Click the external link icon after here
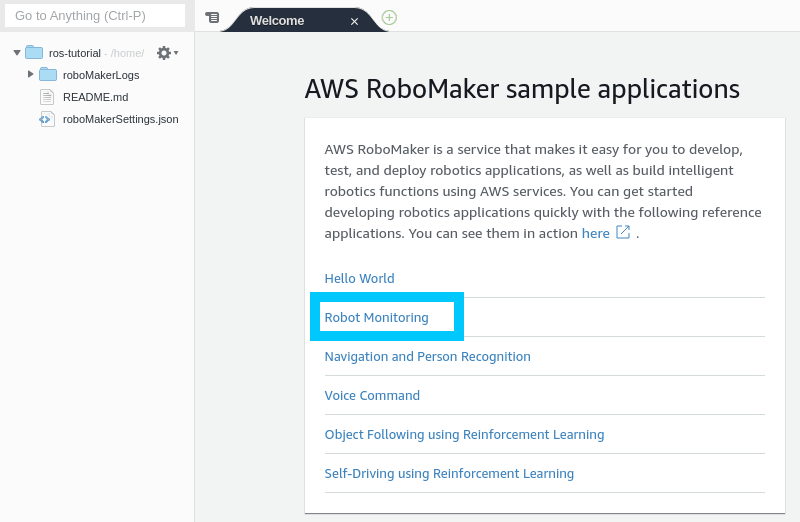Viewport: 800px width, 522px height. [x=623, y=232]
